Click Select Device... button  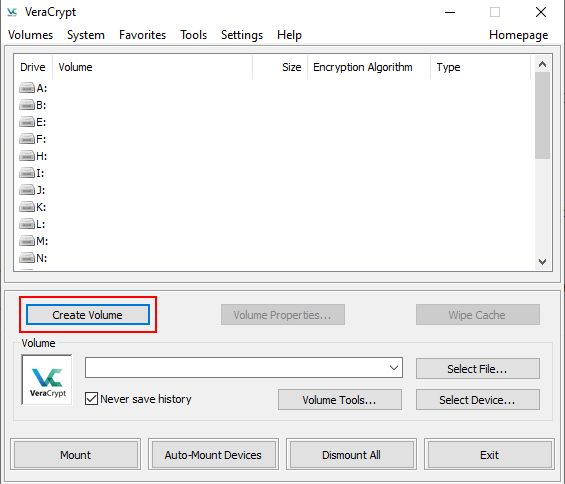coord(477,399)
